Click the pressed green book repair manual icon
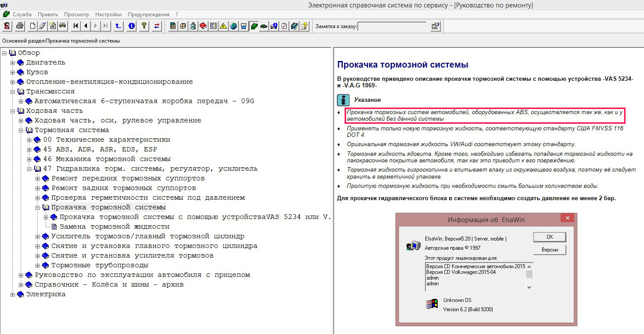This screenshot has height=334, width=644. (254, 26)
